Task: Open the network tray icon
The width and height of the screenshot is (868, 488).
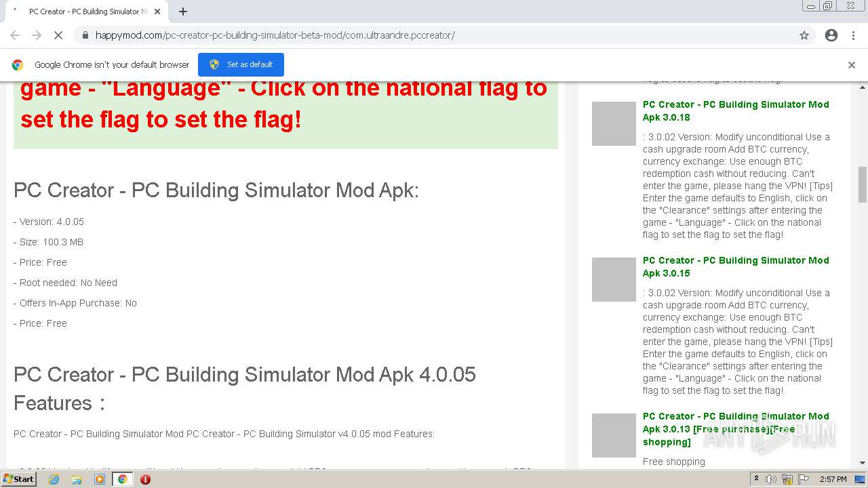Action: 787,479
